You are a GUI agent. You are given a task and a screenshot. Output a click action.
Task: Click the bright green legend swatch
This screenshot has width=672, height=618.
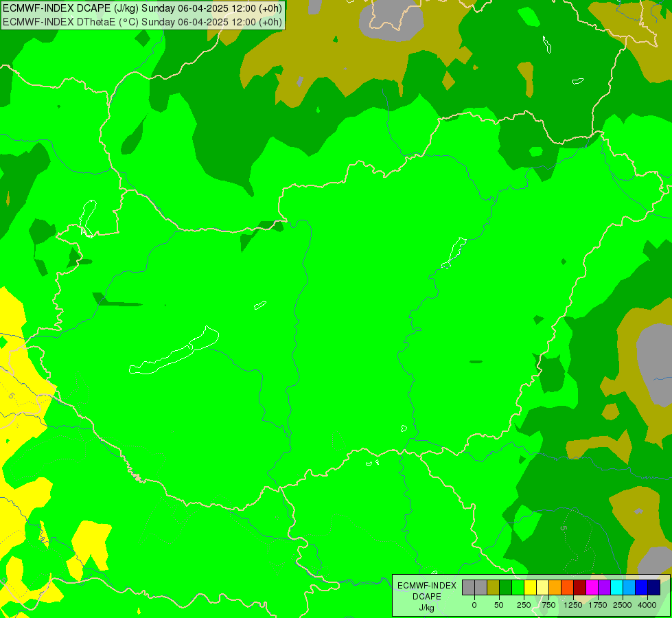pos(518,588)
